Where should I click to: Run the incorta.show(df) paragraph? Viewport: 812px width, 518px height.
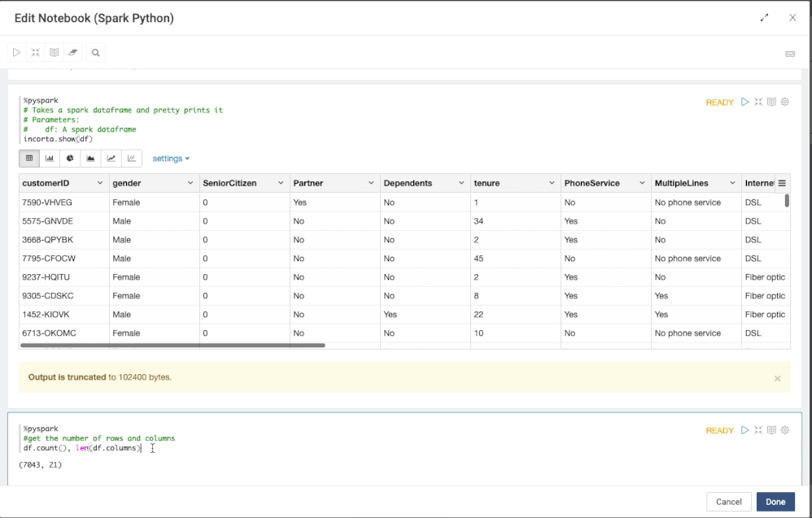coord(744,102)
